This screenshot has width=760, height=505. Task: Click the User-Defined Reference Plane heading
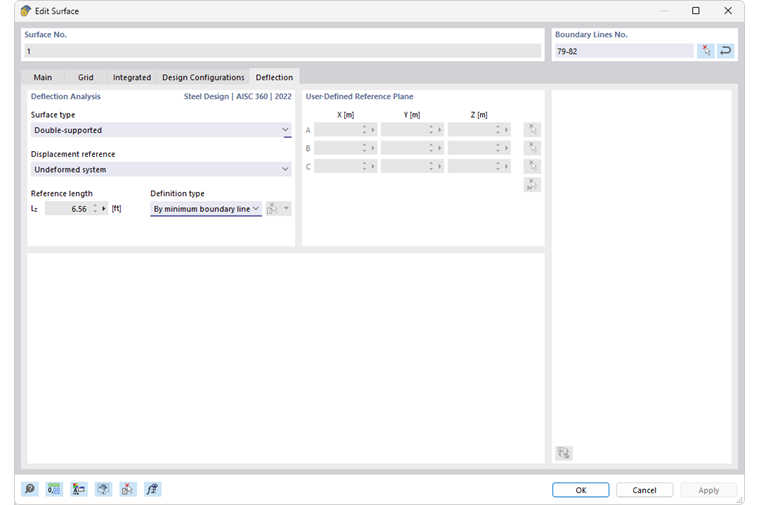pyautogui.click(x=359, y=96)
